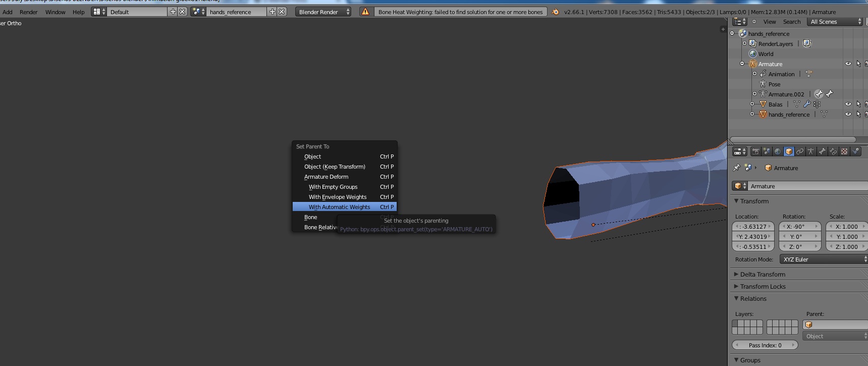Switch to Object Constraints chain-link tab
868x366 pixels.
click(x=800, y=151)
